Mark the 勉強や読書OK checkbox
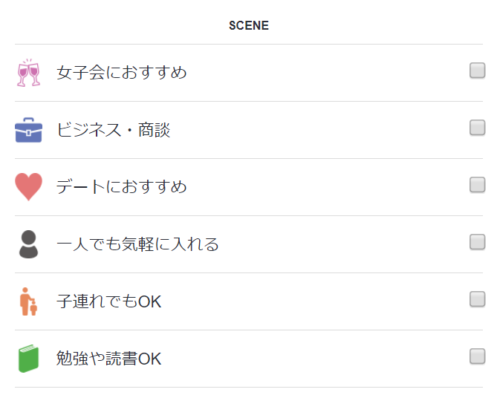This screenshot has width=500, height=395. click(x=477, y=356)
